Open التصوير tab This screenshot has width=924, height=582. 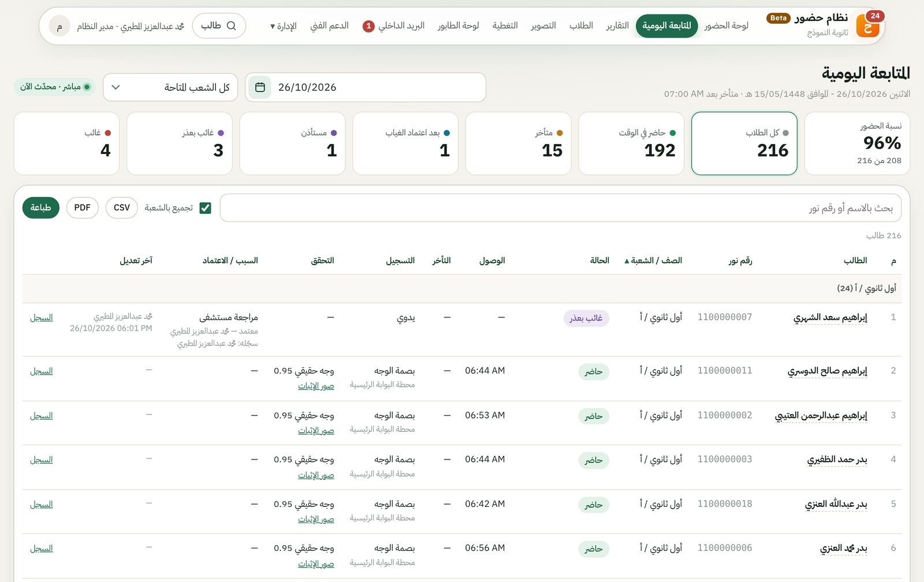click(543, 26)
